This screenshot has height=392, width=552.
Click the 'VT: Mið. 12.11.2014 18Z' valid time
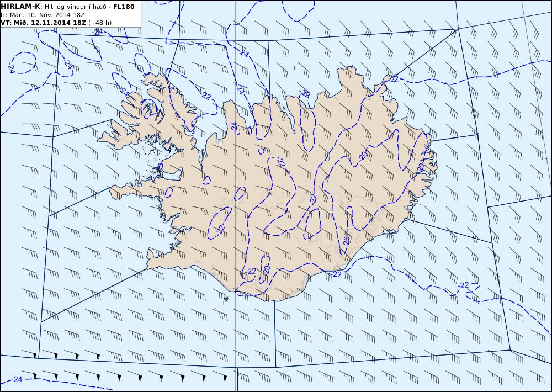point(43,23)
